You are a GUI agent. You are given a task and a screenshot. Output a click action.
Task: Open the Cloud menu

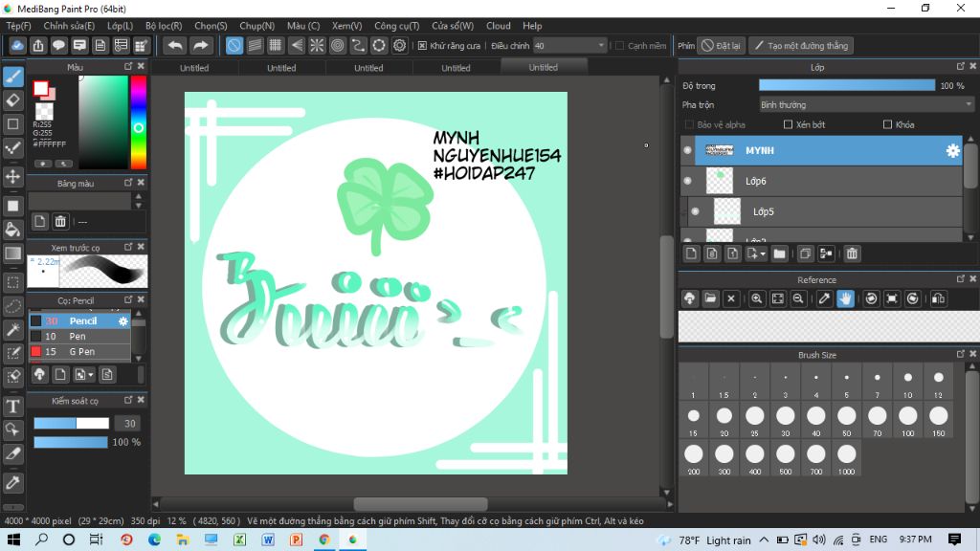(498, 26)
